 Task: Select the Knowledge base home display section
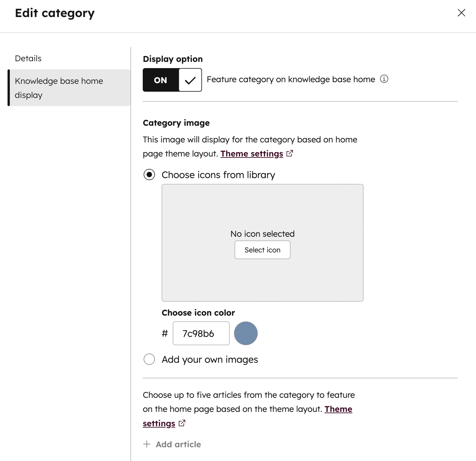(59, 88)
